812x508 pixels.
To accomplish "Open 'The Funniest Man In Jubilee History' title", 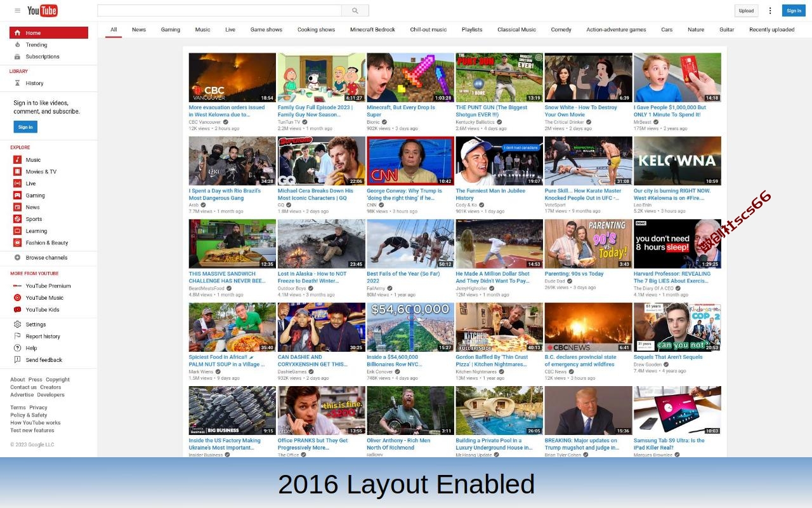I will (x=490, y=194).
